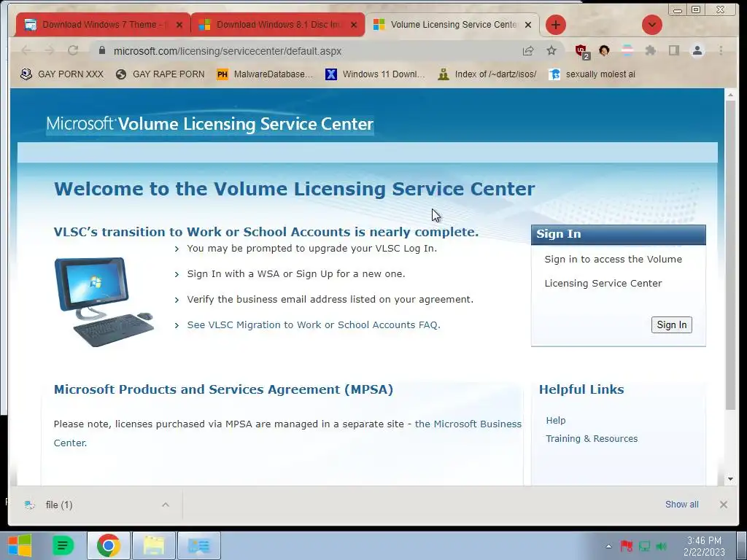Toggle the browser side panel

pyautogui.click(x=673, y=50)
